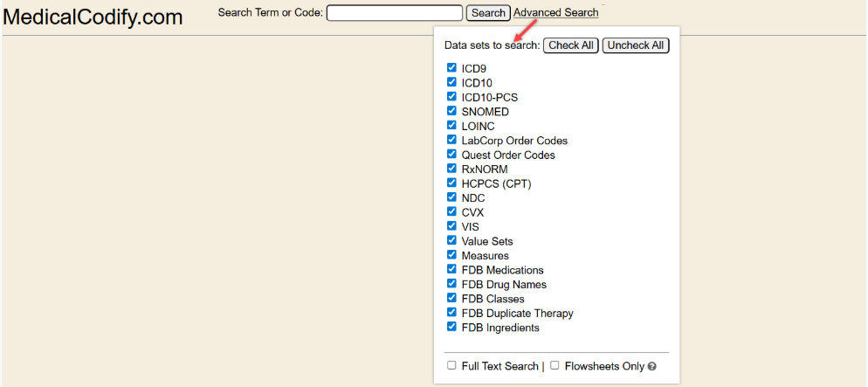The image size is (868, 387).
Task: Toggle the HCPCS (CPT) checkbox
Action: [x=451, y=183]
